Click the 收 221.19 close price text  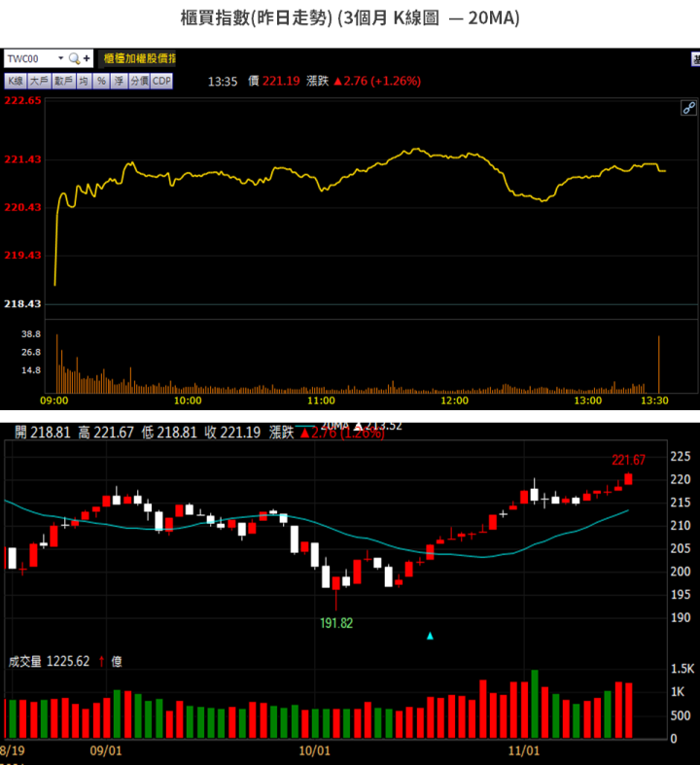[x=232, y=433]
